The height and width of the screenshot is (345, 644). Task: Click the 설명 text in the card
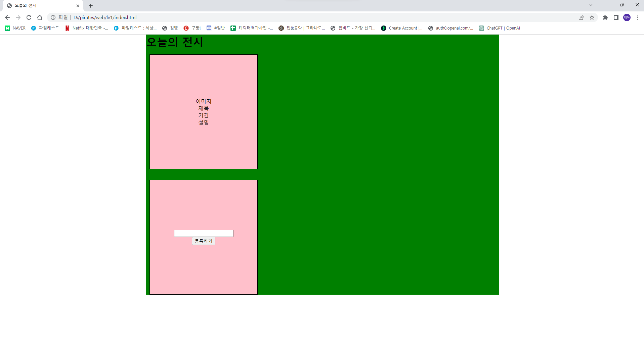click(x=204, y=122)
